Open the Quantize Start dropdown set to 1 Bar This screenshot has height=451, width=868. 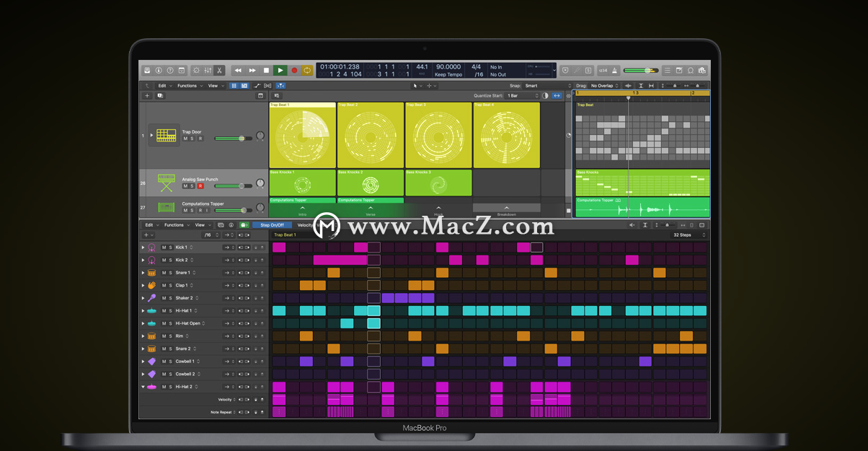[x=523, y=95]
